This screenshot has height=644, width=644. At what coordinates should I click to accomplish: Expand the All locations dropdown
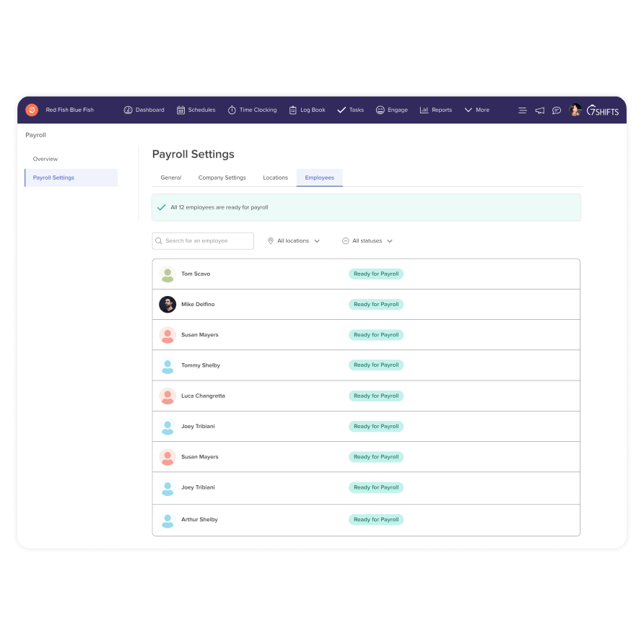(292, 240)
